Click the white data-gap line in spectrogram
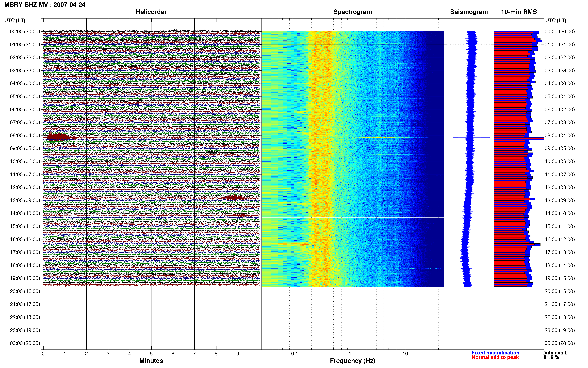 point(352,218)
